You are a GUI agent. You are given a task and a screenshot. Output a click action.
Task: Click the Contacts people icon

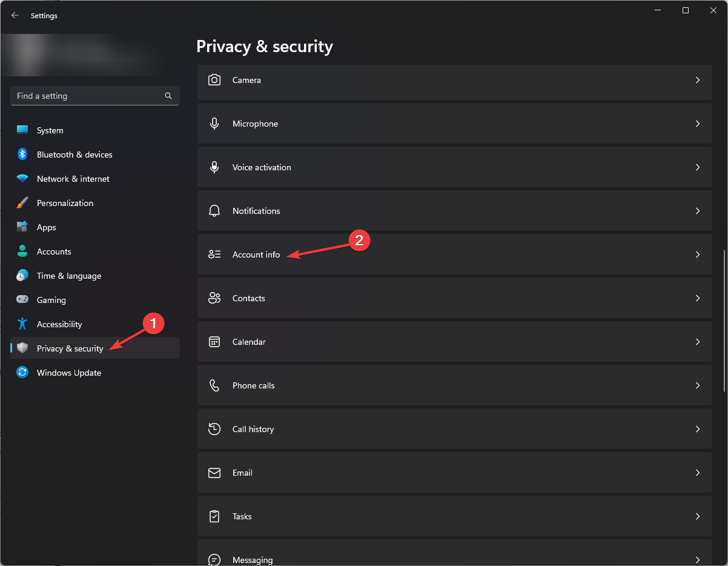click(x=214, y=298)
